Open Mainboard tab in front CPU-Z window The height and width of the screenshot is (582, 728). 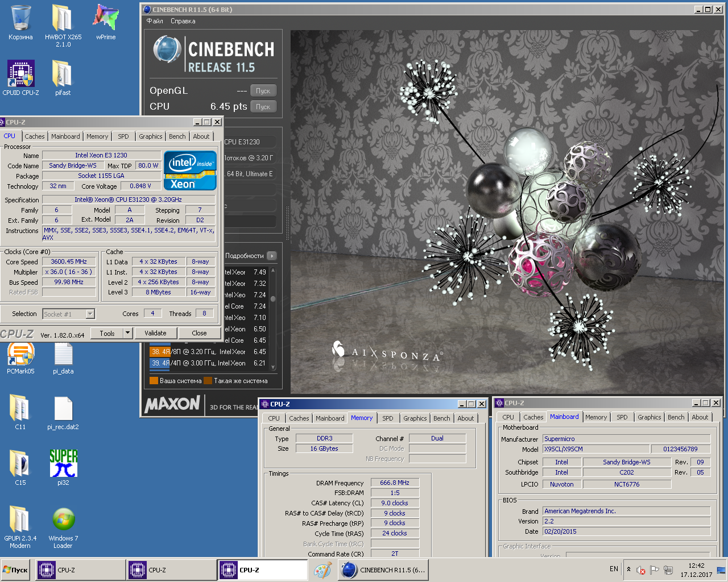coord(65,136)
